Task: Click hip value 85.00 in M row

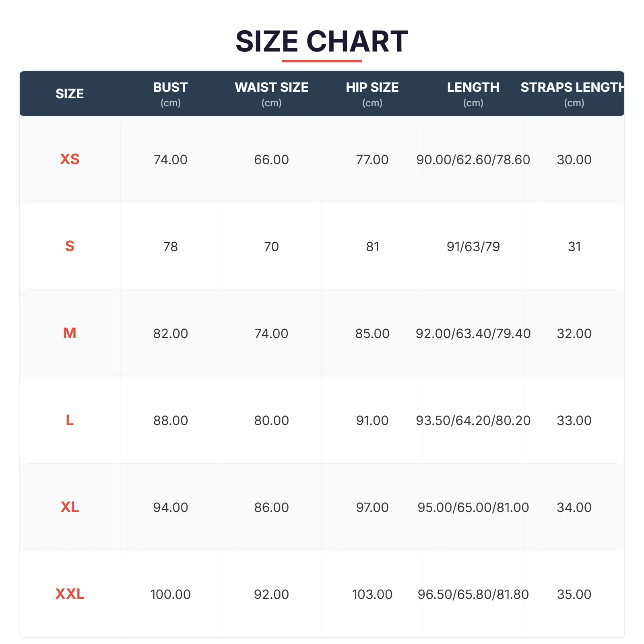Action: tap(372, 334)
